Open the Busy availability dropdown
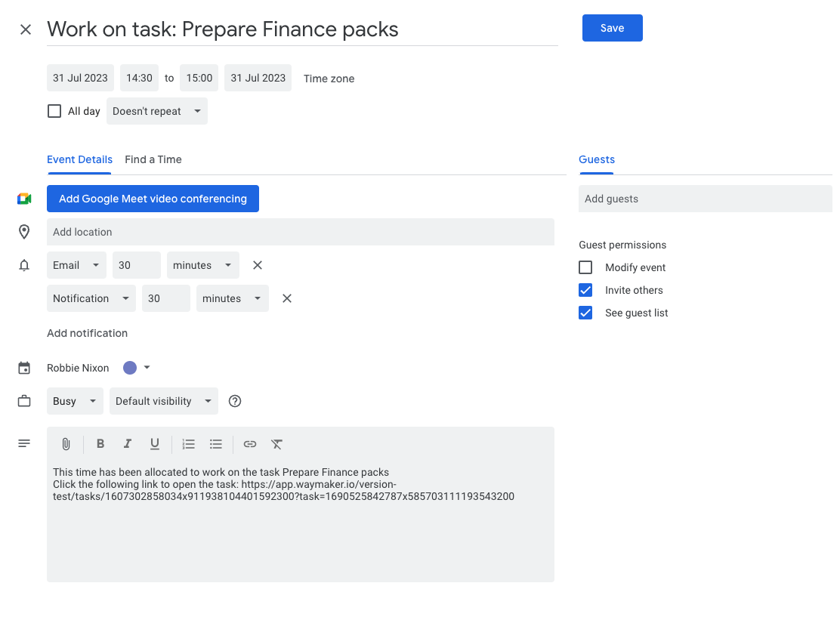This screenshot has width=840, height=617. 75,401
